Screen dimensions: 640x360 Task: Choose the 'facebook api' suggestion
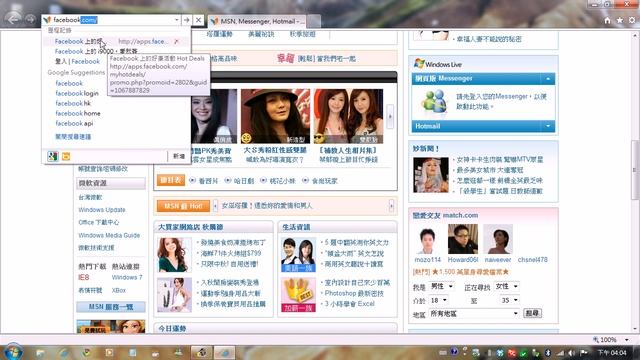point(74,123)
